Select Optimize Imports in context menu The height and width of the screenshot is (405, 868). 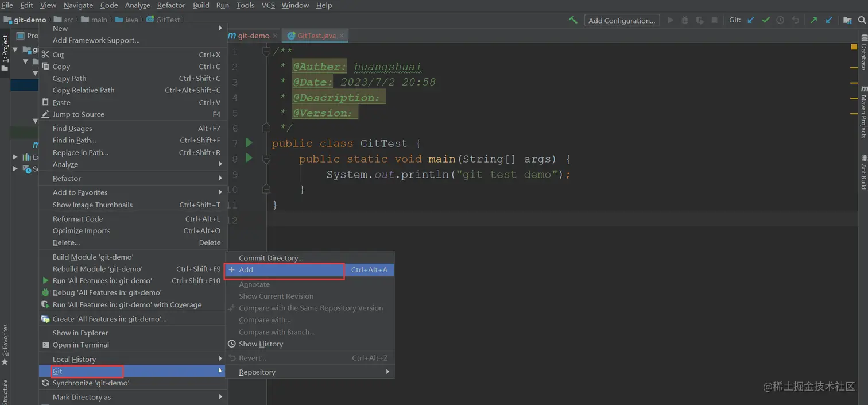click(x=133, y=231)
